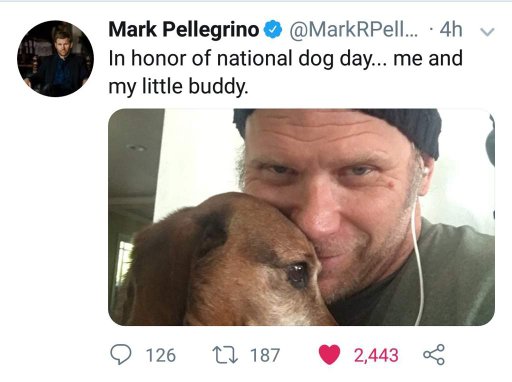Expand tweet options chevron next to 4h
Image resolution: width=512 pixels, height=382 pixels.
click(487, 32)
